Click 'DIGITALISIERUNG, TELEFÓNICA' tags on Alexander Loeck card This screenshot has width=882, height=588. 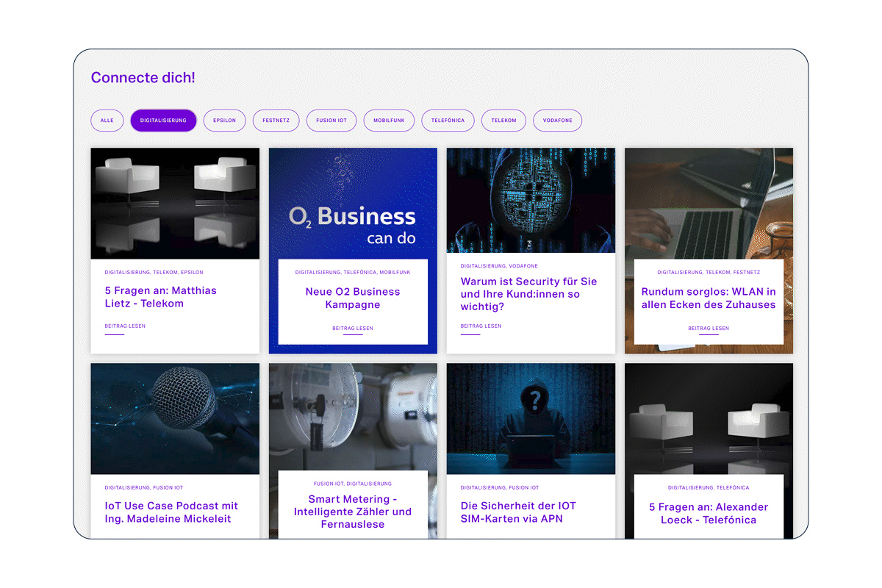tap(709, 487)
